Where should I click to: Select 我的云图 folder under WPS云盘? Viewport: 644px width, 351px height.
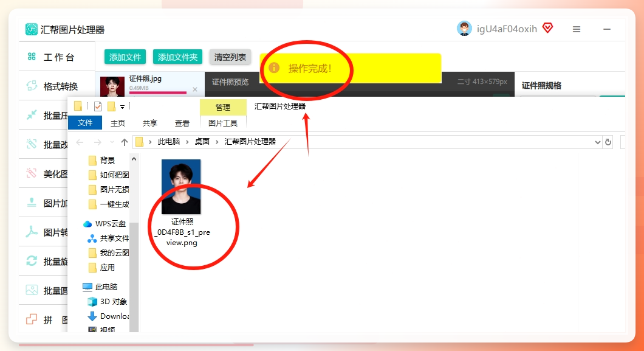point(108,253)
